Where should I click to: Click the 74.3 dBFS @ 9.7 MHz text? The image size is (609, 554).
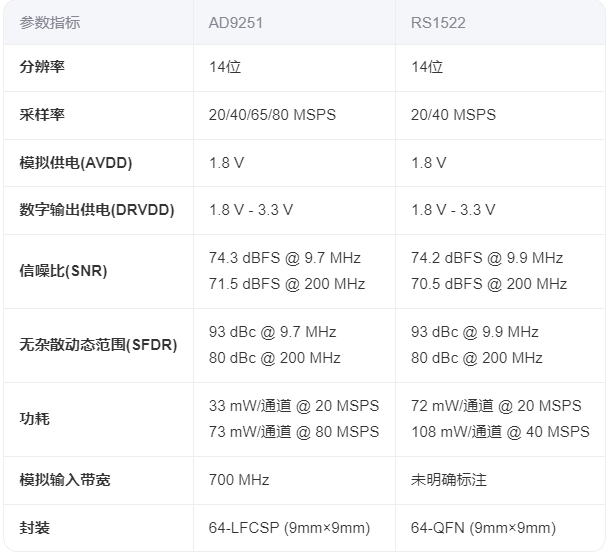(x=285, y=258)
